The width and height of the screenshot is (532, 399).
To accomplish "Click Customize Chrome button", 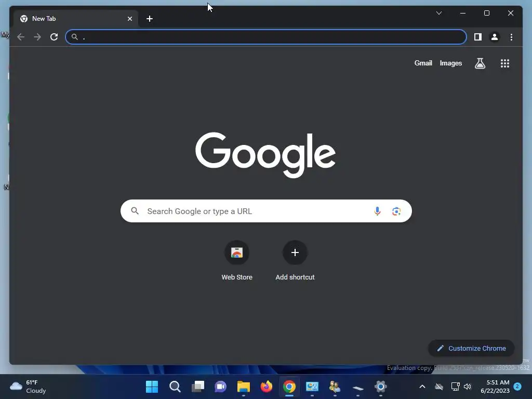I will [471, 349].
